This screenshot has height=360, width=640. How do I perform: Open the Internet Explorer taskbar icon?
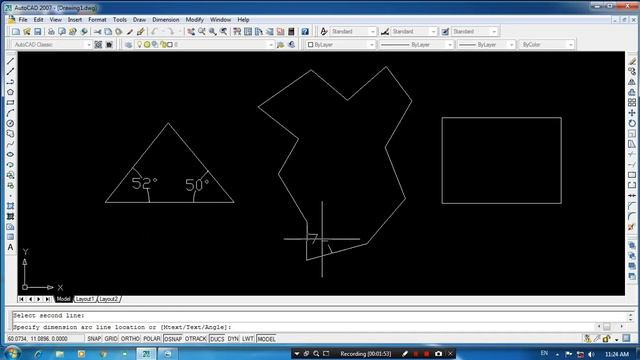click(x=38, y=354)
